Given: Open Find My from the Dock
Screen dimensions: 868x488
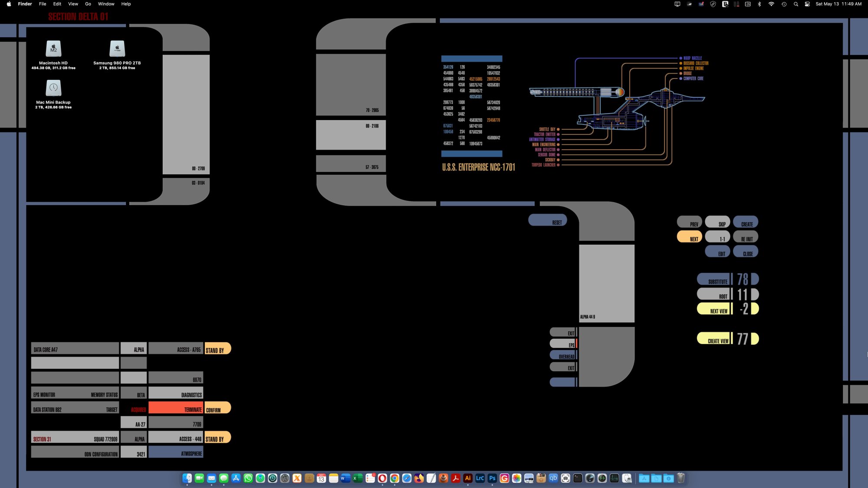Looking at the screenshot, I should (260, 478).
